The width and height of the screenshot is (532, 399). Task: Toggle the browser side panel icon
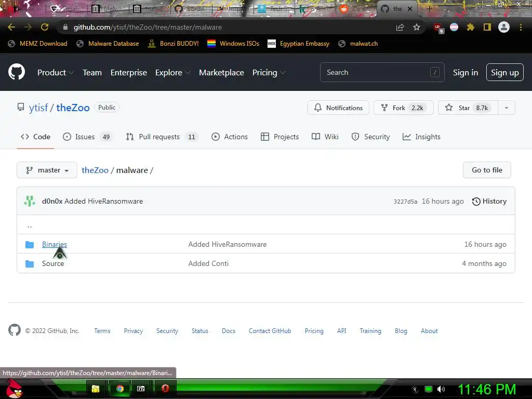click(487, 27)
